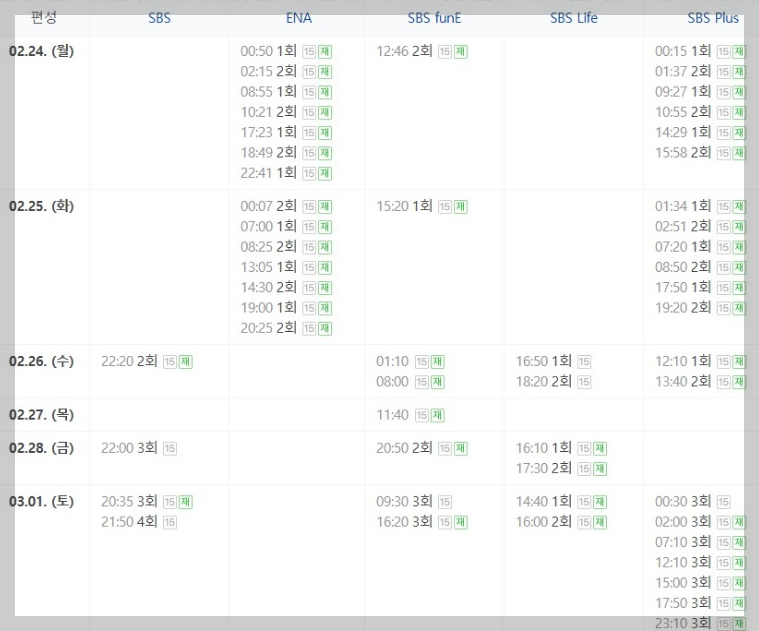Click the 재 badge beside SBS Life 17:30 2회
The width and height of the screenshot is (759, 631).
tap(600, 469)
